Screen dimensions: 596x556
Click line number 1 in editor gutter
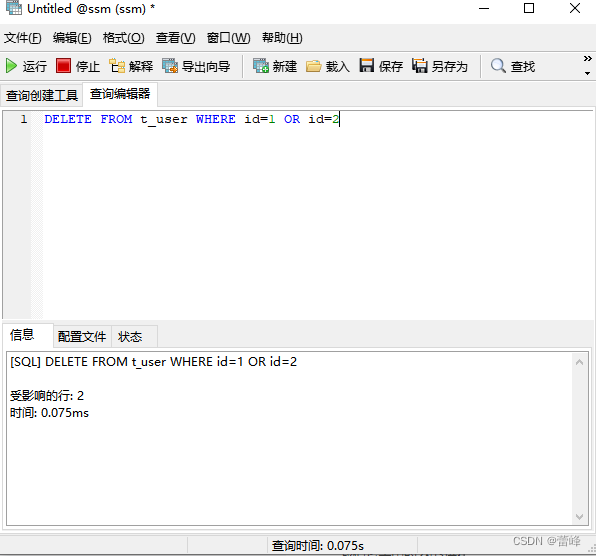point(24,119)
